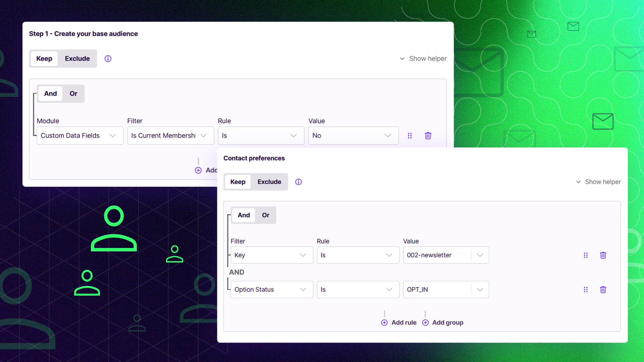This screenshot has height=362, width=644.
Task: Grab drag handle of Custom Data Fields rule
Action: coord(410,136)
